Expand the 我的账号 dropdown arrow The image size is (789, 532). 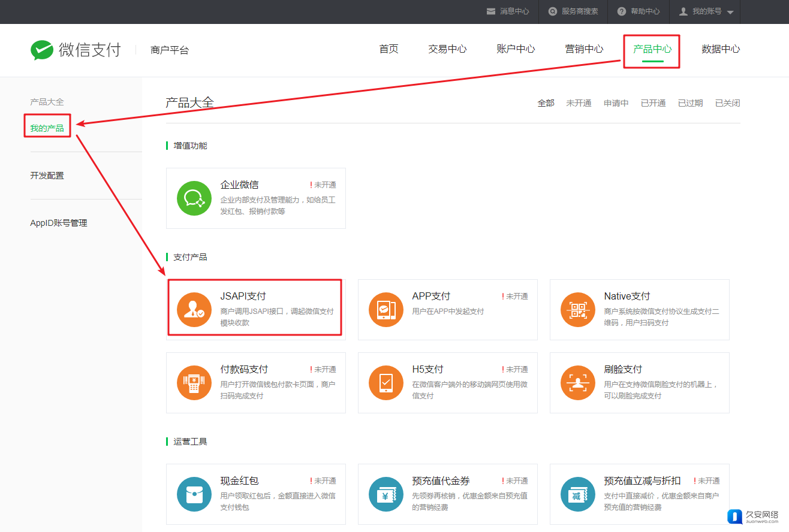point(730,12)
